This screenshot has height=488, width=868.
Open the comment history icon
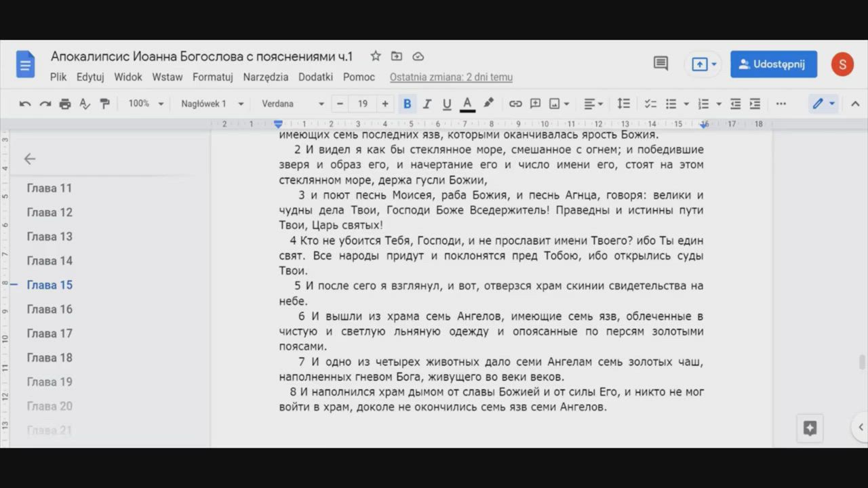[660, 64]
